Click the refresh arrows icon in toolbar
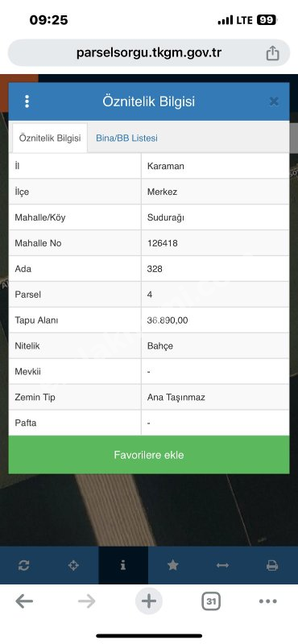Screen dimensions: 298x644 click(x=24, y=566)
